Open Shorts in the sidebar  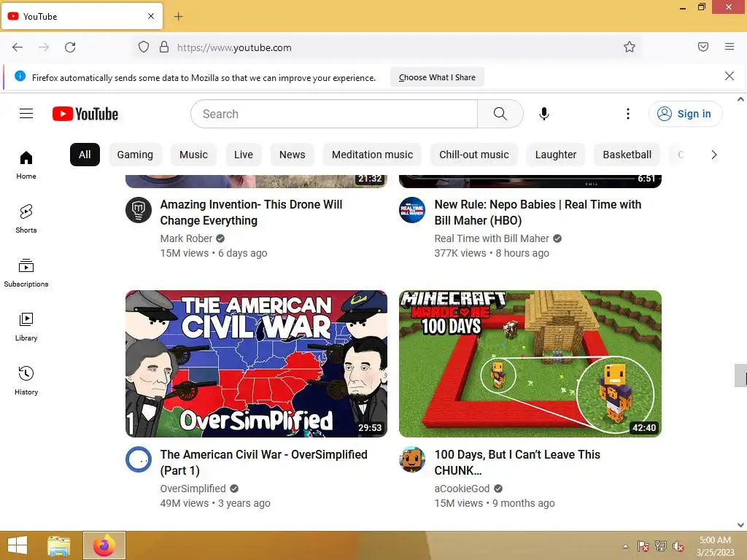(x=26, y=219)
